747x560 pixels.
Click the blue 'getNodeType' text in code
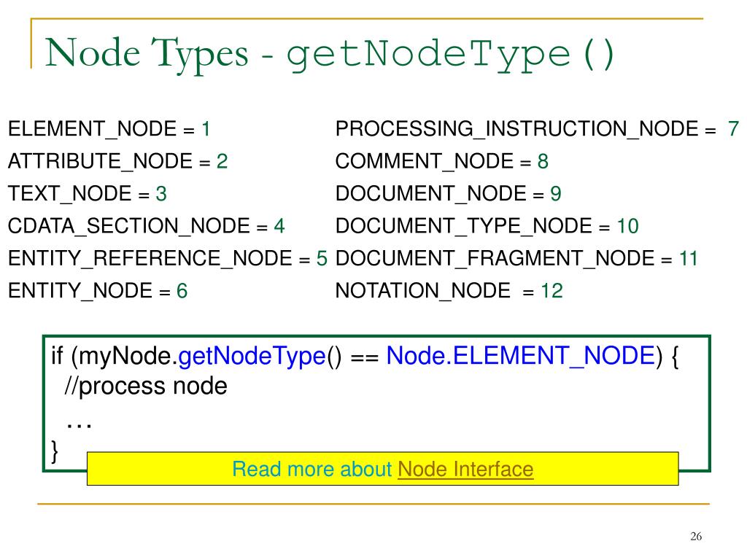(x=252, y=357)
